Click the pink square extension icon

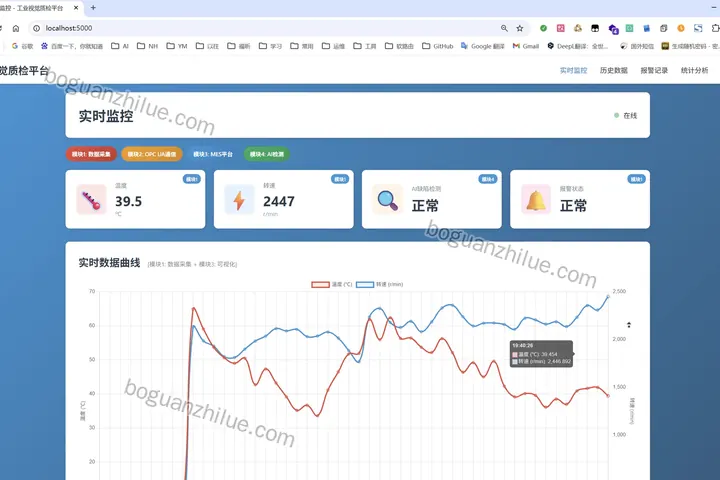561,28
